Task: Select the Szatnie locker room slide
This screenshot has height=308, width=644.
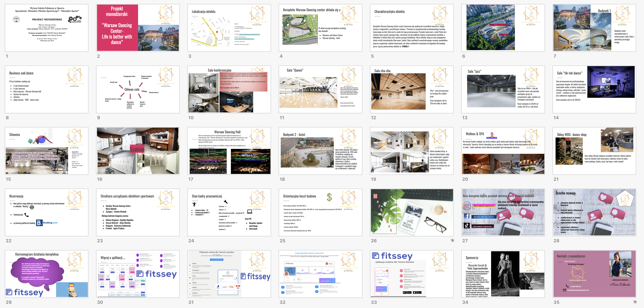Action: coord(138,151)
